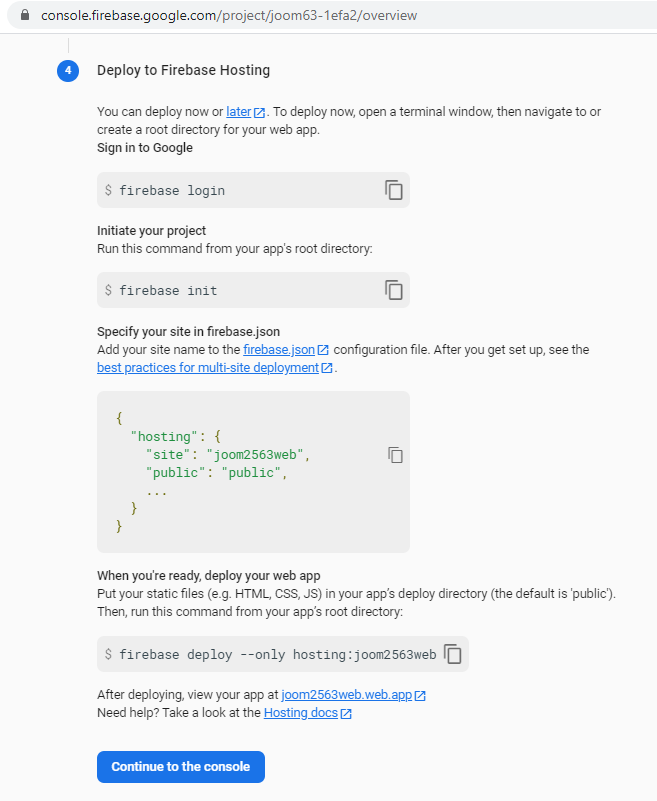Click the browser address bar URL
Screen dimensions: 657x801
click(229, 15)
